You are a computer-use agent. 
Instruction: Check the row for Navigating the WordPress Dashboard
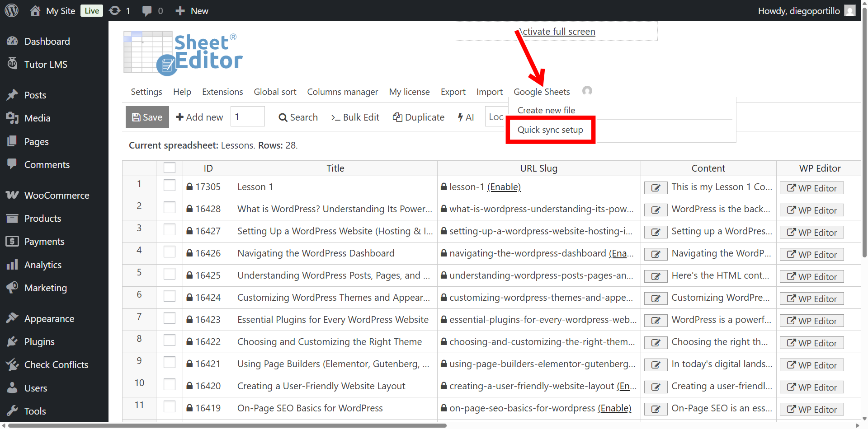pos(170,252)
